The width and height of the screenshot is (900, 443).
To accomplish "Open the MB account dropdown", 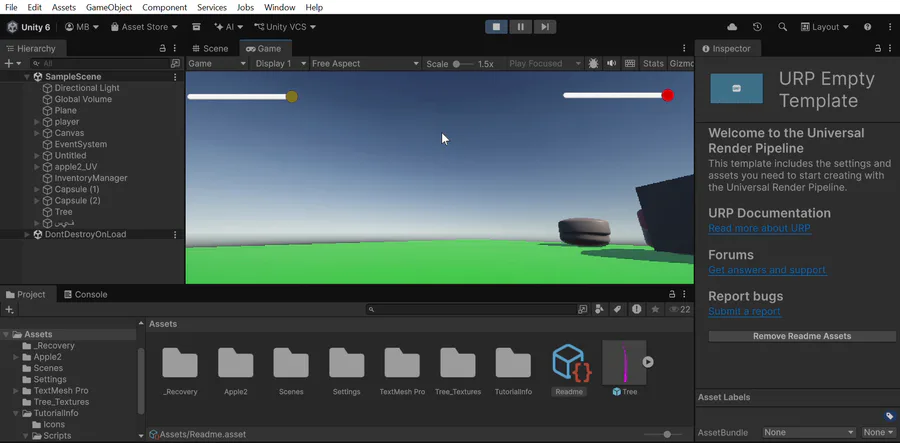I will (82, 27).
